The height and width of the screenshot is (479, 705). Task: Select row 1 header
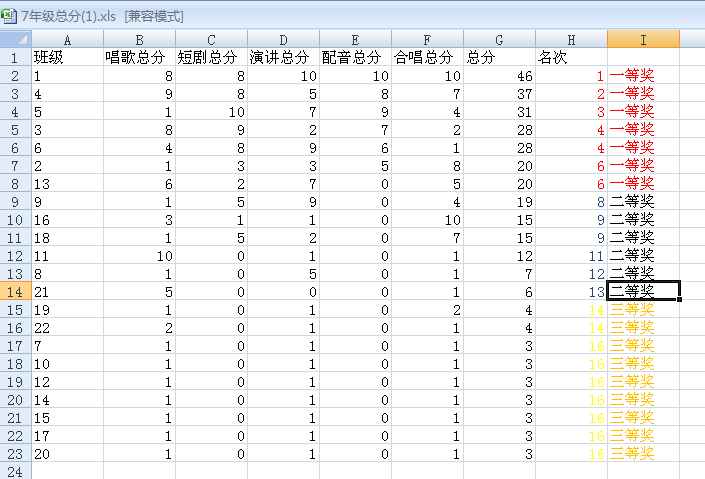coord(15,58)
